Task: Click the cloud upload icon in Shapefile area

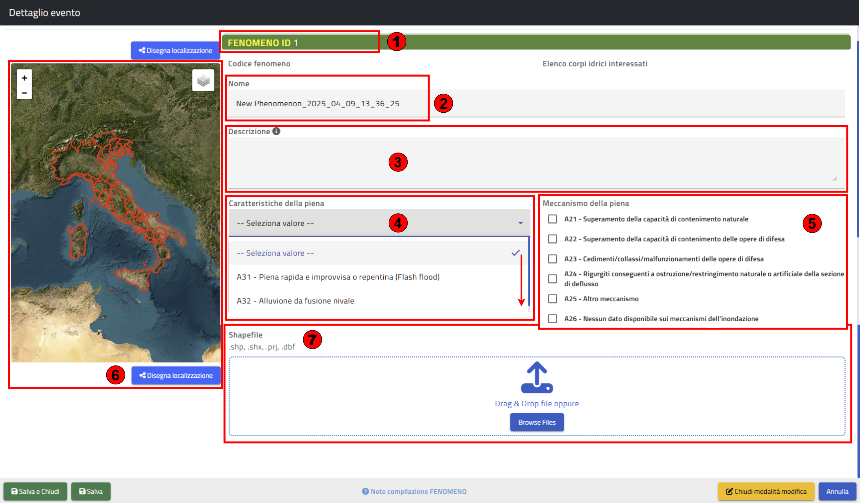Action: point(536,378)
